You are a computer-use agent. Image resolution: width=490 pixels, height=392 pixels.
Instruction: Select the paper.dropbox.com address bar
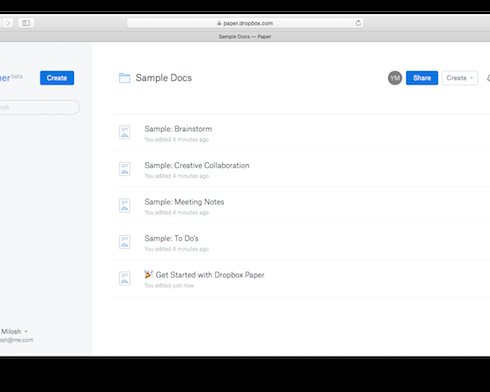click(x=245, y=23)
